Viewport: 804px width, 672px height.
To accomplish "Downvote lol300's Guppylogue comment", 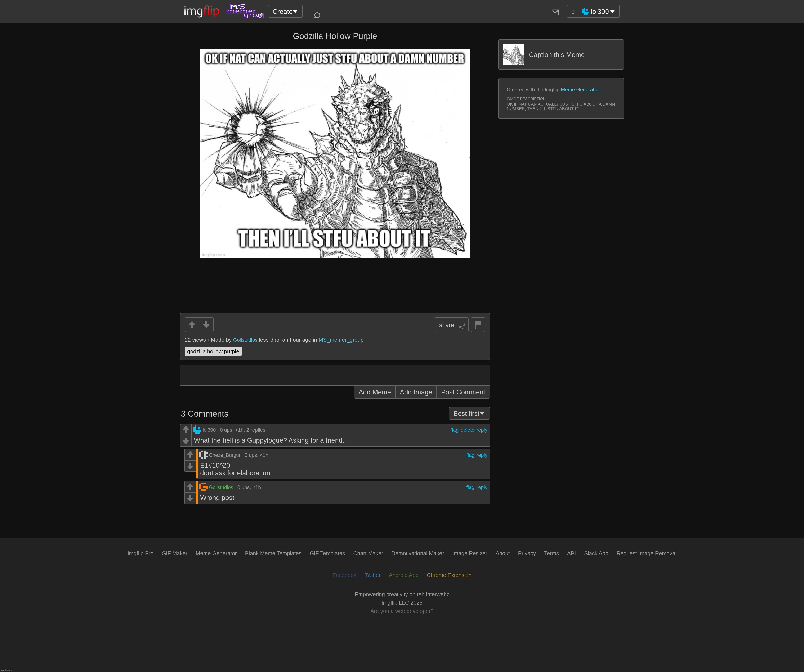I will 186,441.
